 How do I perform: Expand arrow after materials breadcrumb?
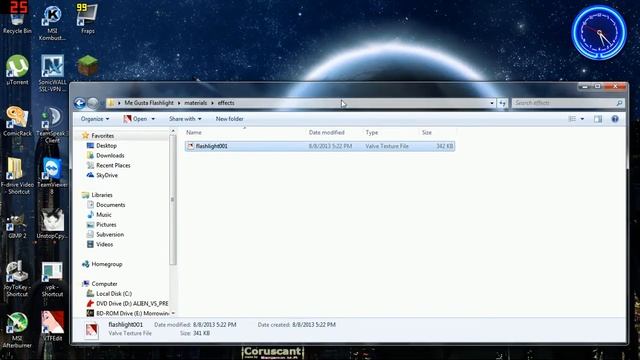pos(212,103)
